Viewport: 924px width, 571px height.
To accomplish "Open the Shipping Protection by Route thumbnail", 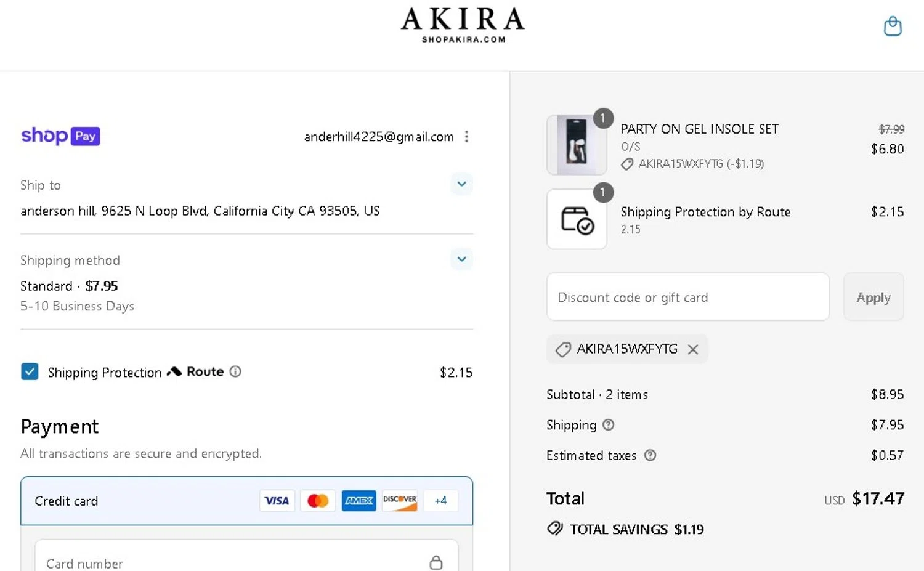I will pos(577,219).
